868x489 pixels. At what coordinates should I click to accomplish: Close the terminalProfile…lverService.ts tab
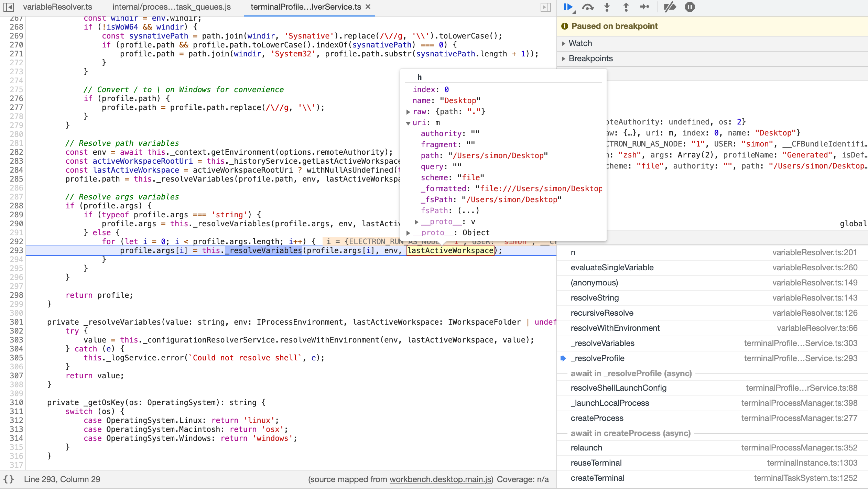pos(368,7)
